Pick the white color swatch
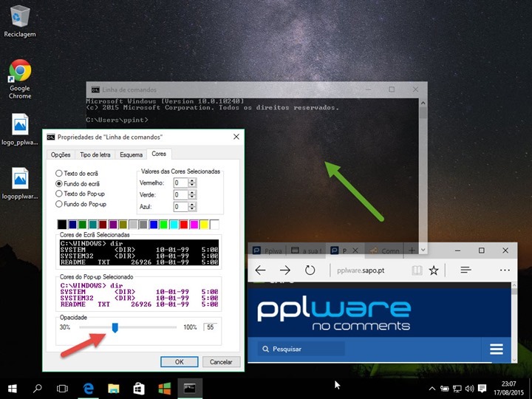 coord(214,225)
